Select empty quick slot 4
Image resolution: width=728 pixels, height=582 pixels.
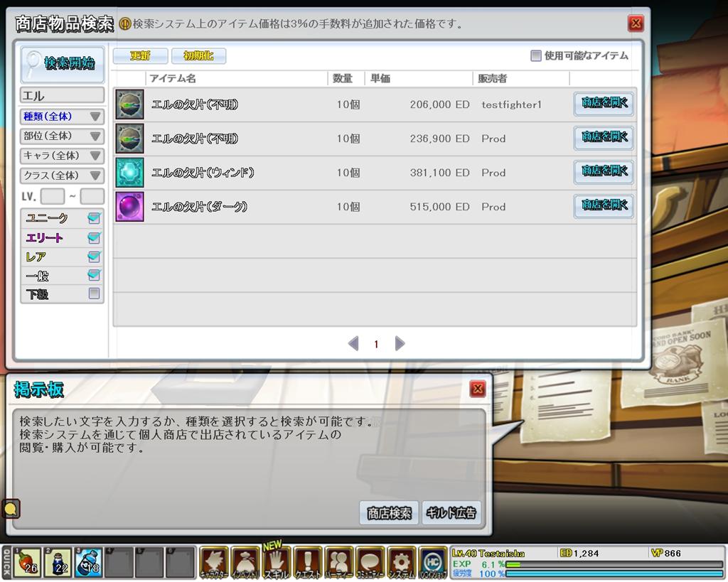click(119, 562)
